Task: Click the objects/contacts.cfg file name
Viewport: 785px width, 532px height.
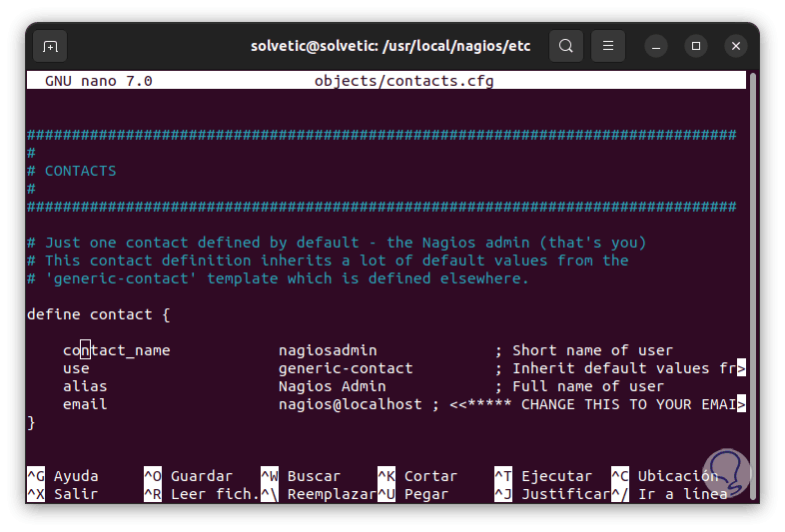Action: (x=404, y=81)
